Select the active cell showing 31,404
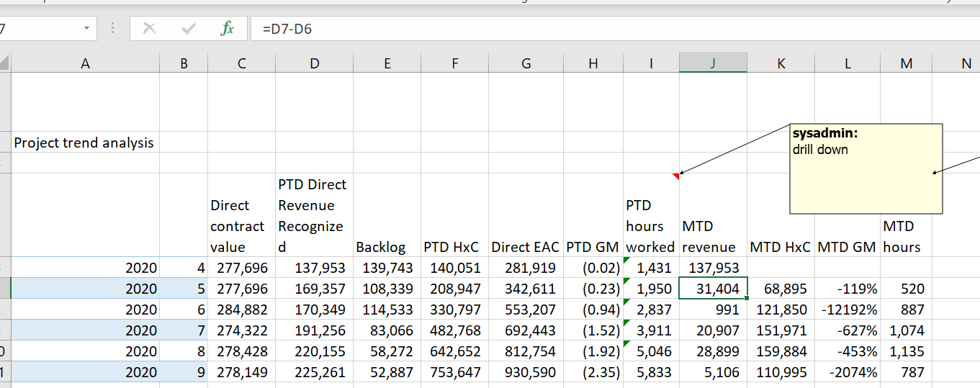The width and height of the screenshot is (980, 388). click(713, 288)
